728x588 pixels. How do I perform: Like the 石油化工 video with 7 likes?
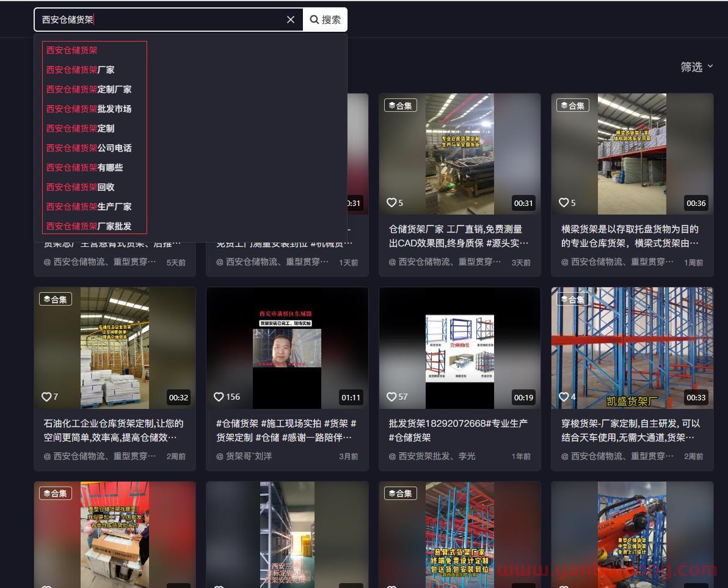pyautogui.click(x=46, y=397)
